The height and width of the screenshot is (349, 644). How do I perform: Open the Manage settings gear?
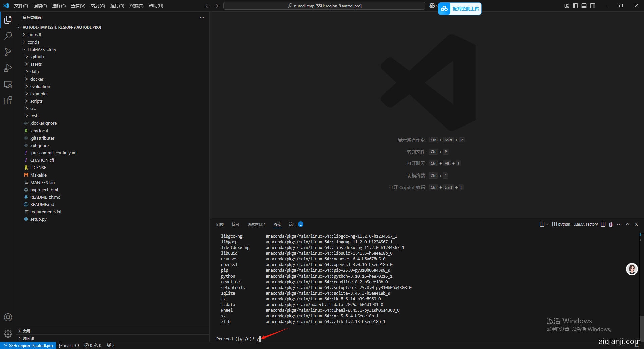point(8,333)
